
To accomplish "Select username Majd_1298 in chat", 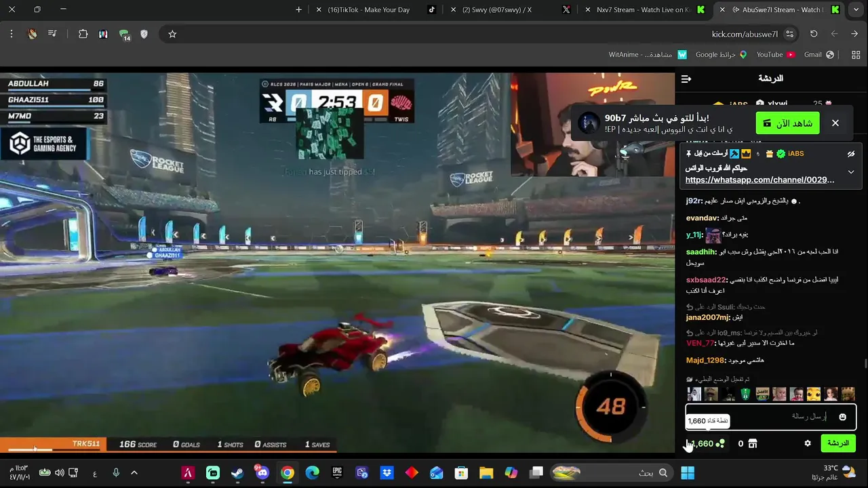I will 706,360.
